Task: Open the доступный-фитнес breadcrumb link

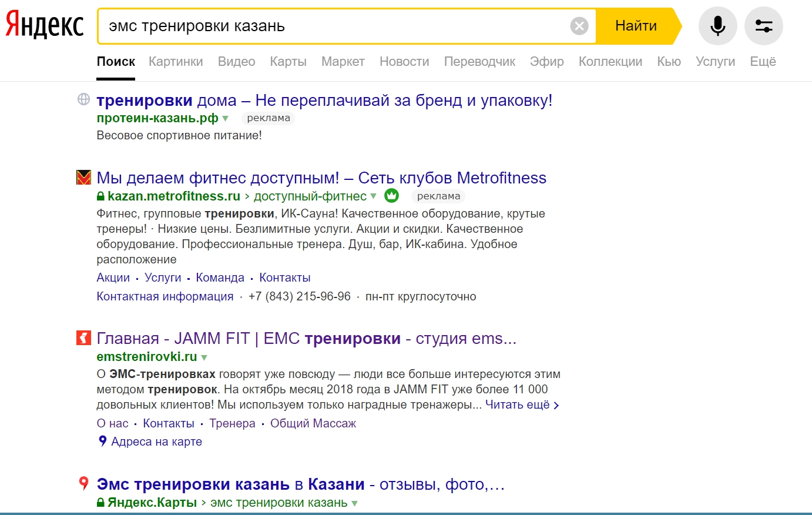Action: tap(310, 196)
